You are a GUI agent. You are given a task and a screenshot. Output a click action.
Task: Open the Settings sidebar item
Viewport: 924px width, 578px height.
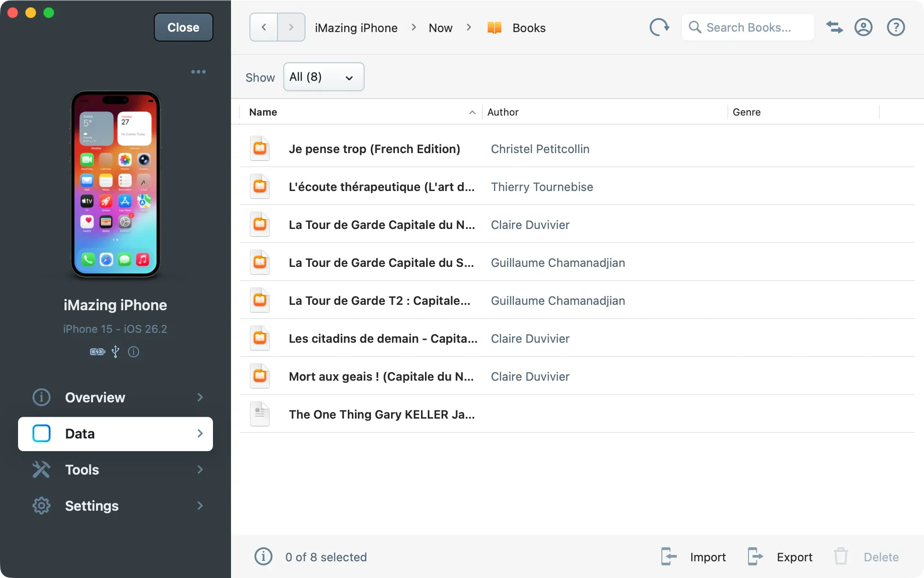pyautogui.click(x=115, y=506)
